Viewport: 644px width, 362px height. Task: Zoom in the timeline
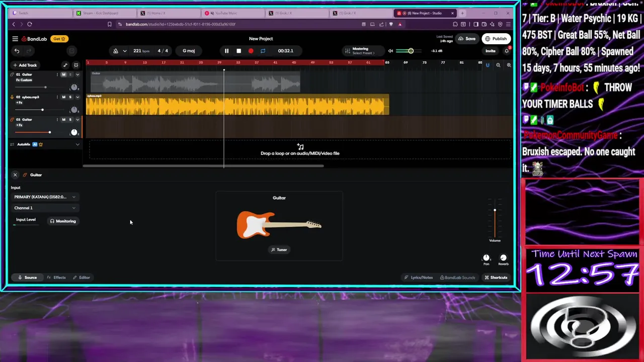[x=509, y=65]
